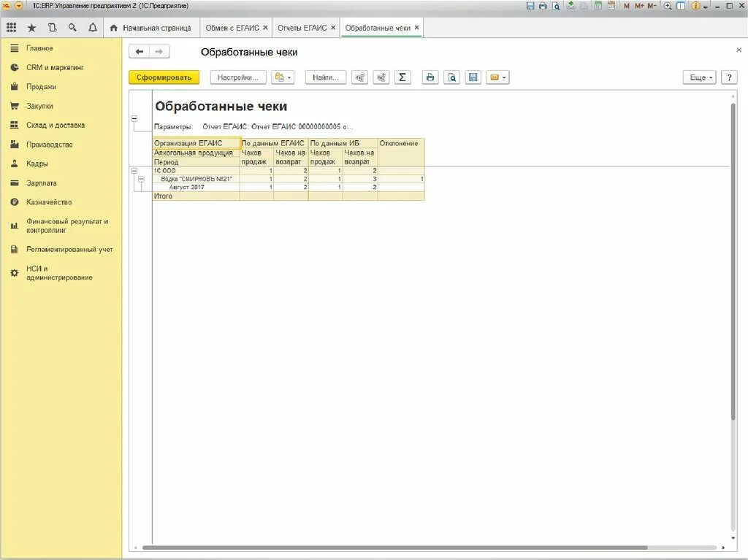Click the Print preview icon in title bar

tap(556, 6)
